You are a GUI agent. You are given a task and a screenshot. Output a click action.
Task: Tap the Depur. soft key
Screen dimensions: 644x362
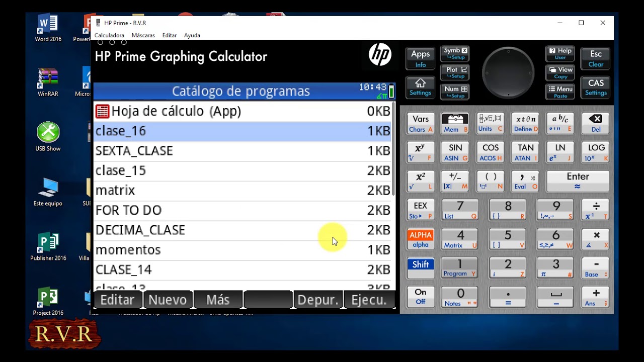318,300
